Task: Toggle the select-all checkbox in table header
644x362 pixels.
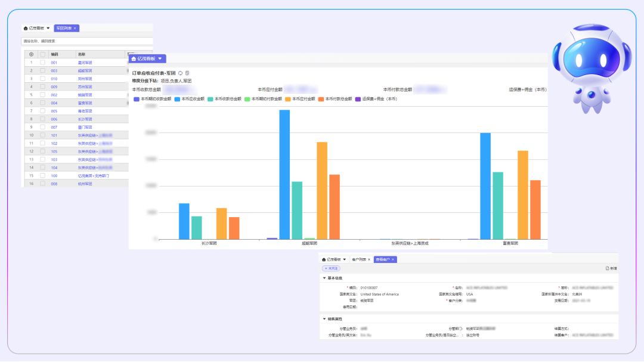Action: coord(42,54)
